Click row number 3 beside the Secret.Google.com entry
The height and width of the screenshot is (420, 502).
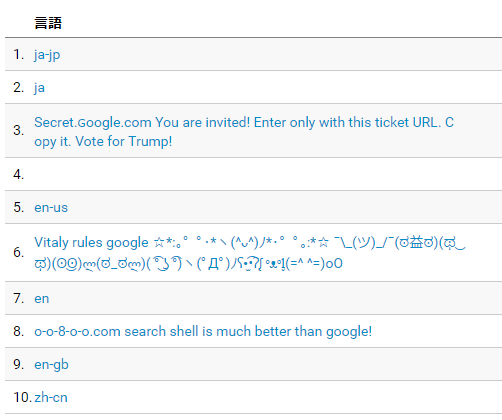(19, 130)
